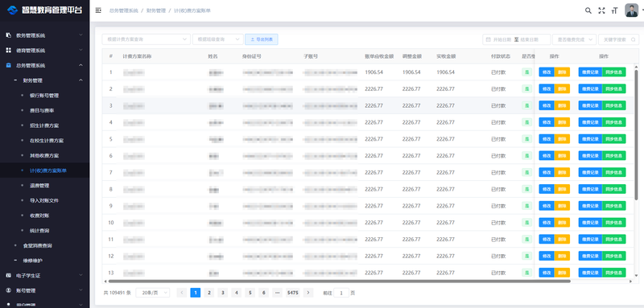
Task: Expand 教务管理系统 menu chevron
Action: [x=81, y=35]
